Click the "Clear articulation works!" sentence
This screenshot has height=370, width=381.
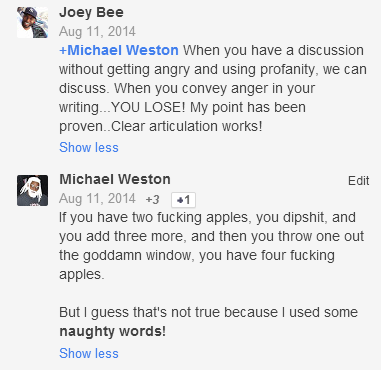(x=187, y=126)
